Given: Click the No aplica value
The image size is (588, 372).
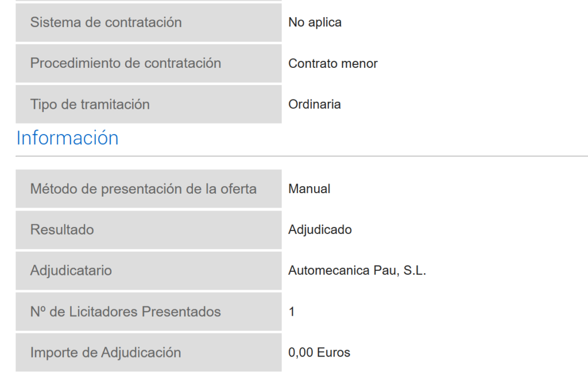Looking at the screenshot, I should coord(315,22).
